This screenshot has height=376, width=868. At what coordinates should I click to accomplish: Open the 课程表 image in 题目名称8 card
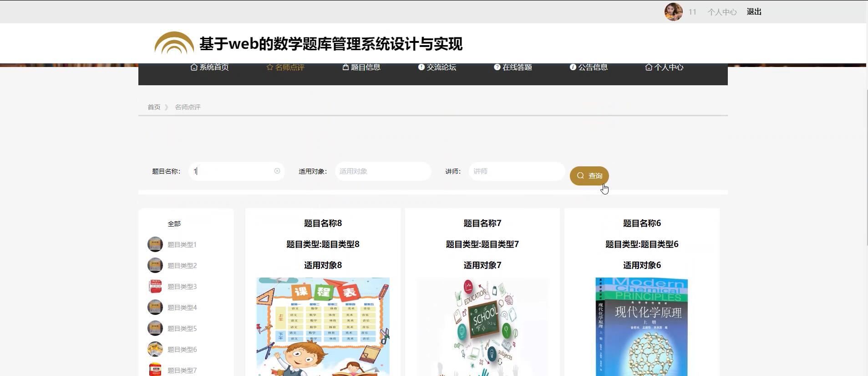tap(323, 327)
